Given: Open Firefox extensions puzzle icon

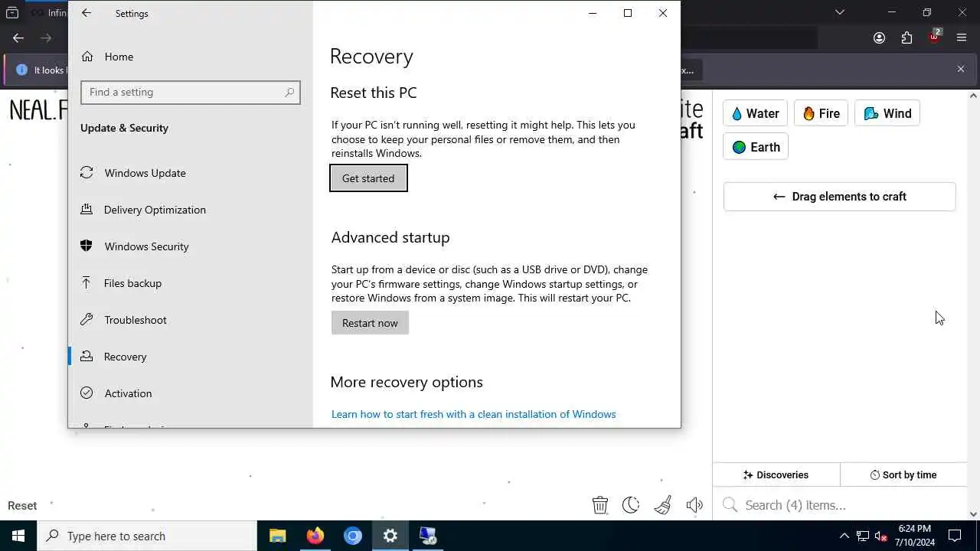Looking at the screenshot, I should click(x=907, y=38).
